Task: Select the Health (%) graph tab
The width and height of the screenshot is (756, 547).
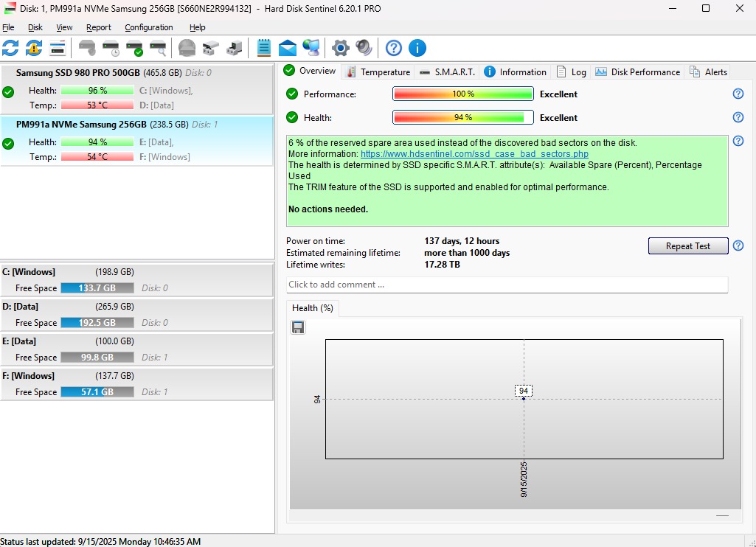Action: pos(313,308)
